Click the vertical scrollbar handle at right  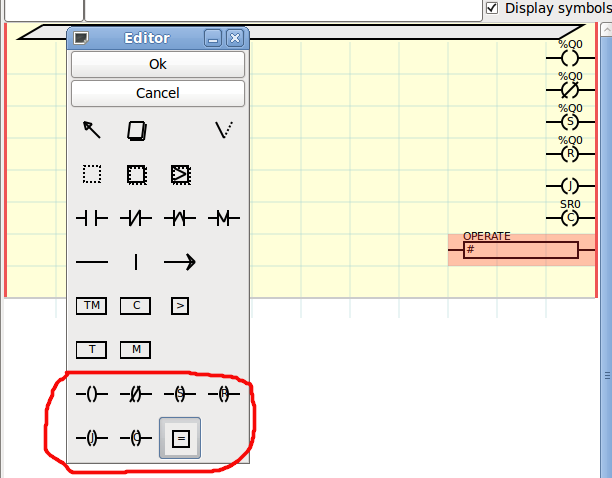[x=606, y=374]
